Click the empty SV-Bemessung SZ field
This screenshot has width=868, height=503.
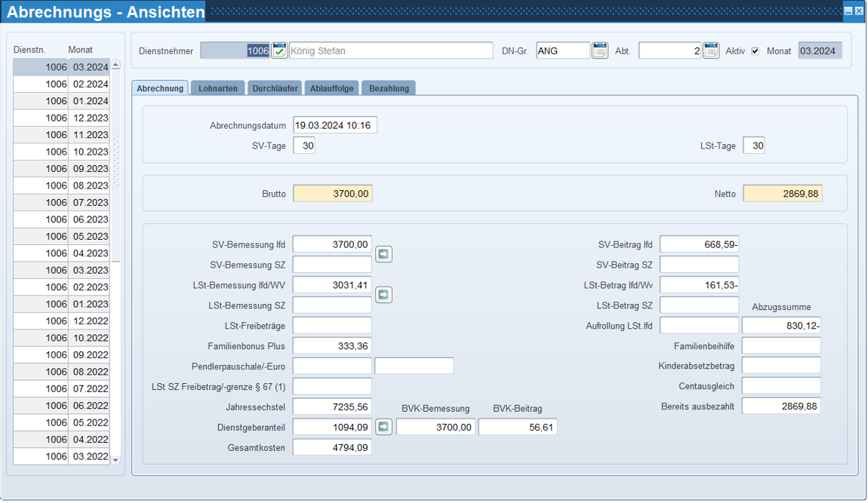pos(332,265)
